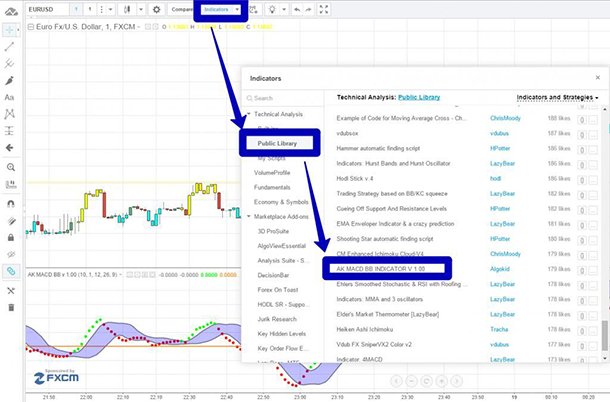Click the redo arrow in toolbar

click(308, 9)
